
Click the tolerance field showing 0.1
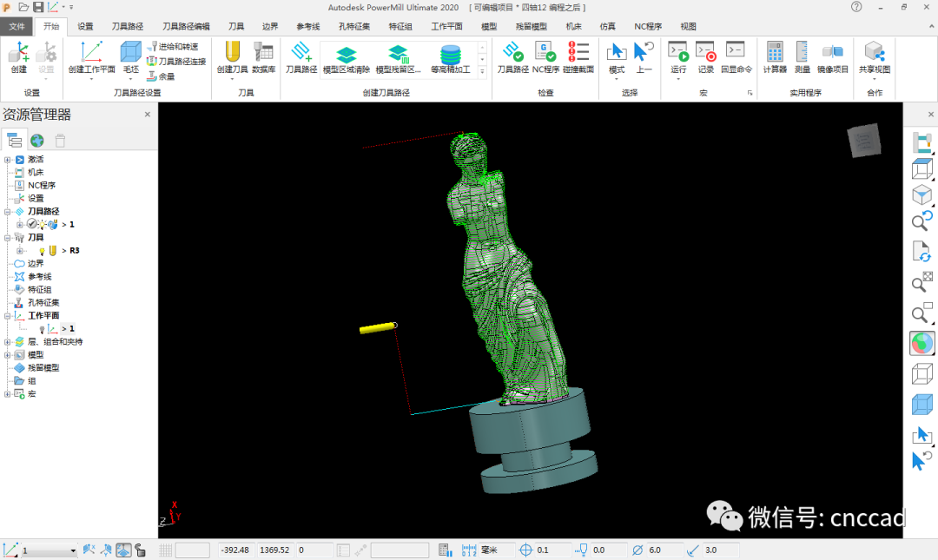[x=552, y=550]
